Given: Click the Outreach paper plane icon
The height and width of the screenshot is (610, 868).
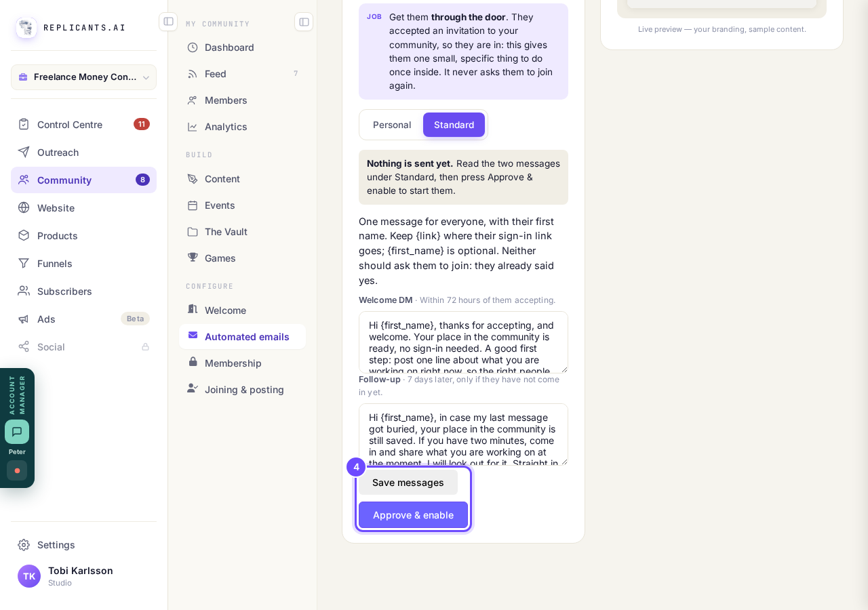Looking at the screenshot, I should coord(24,152).
